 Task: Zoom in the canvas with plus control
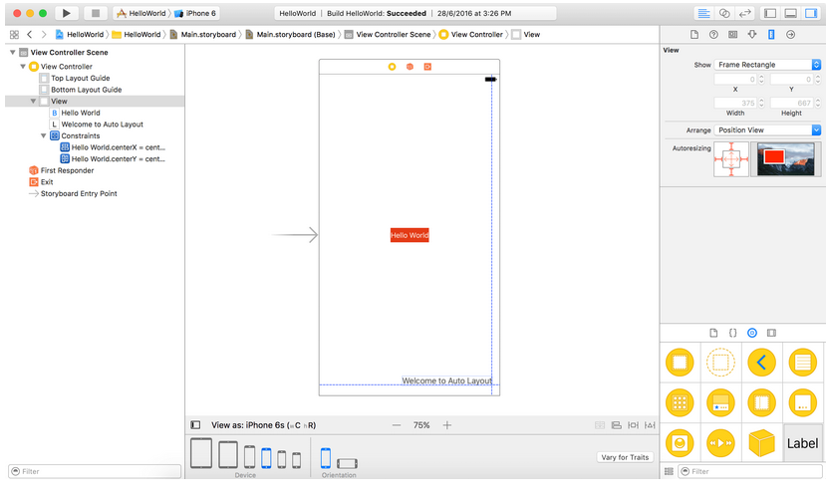447,425
